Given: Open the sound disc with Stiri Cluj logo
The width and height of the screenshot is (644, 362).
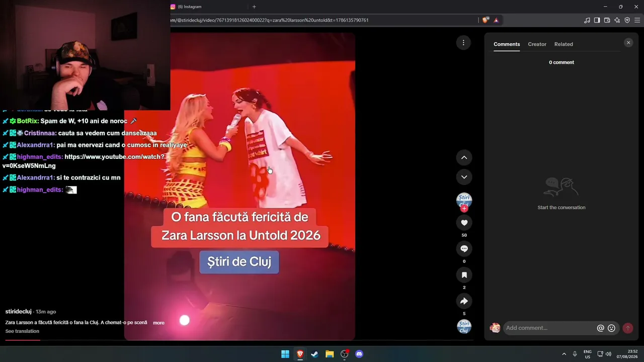Looking at the screenshot, I should point(464,327).
